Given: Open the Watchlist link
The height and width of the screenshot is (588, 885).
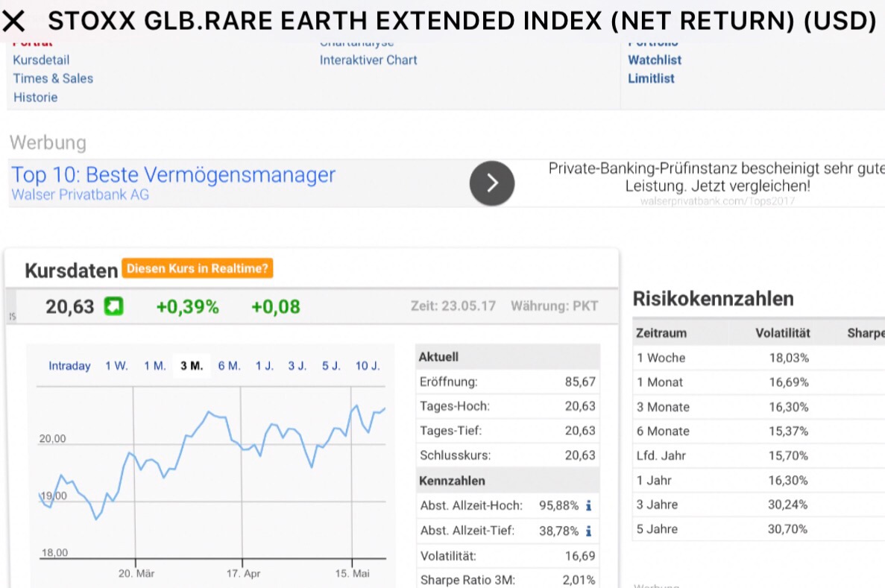Looking at the screenshot, I should coord(655,60).
